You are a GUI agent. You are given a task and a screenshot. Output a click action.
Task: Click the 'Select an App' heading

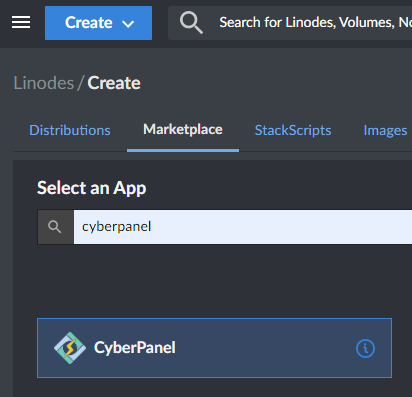91,188
